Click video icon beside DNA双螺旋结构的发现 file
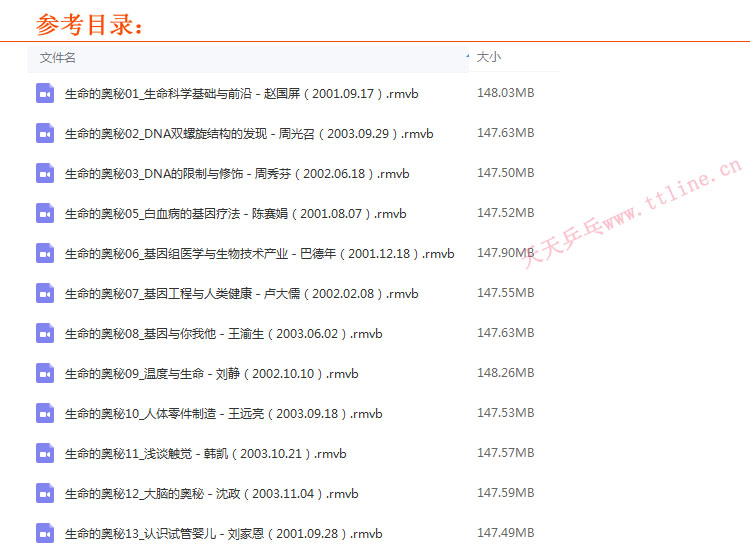 (44, 133)
